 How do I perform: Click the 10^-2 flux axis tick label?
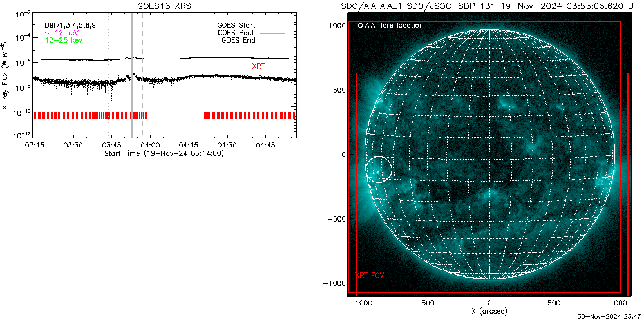22,13
